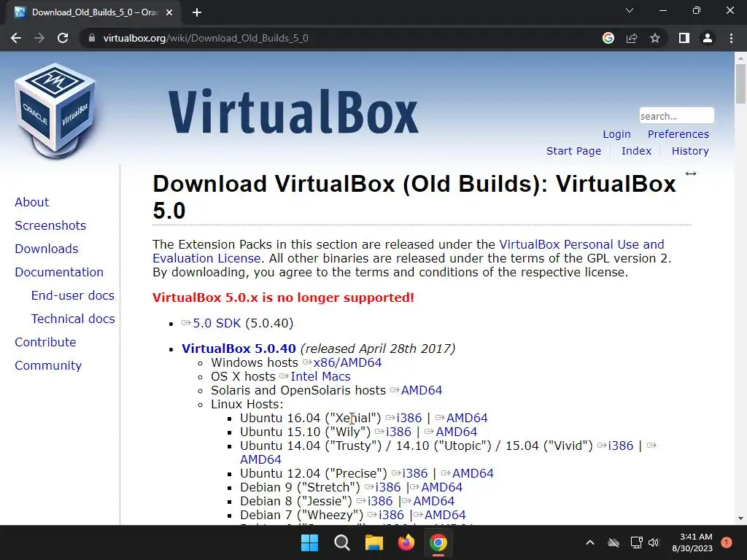
Task: Open Preferences link
Action: tap(678, 134)
